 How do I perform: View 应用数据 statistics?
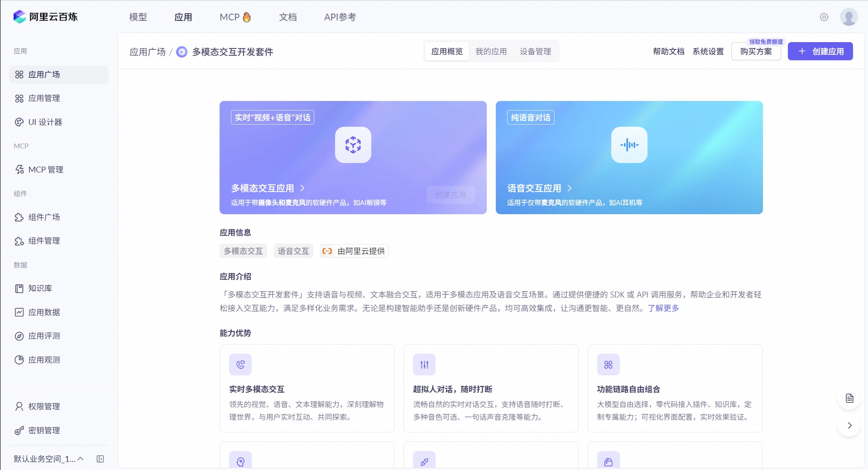44,312
